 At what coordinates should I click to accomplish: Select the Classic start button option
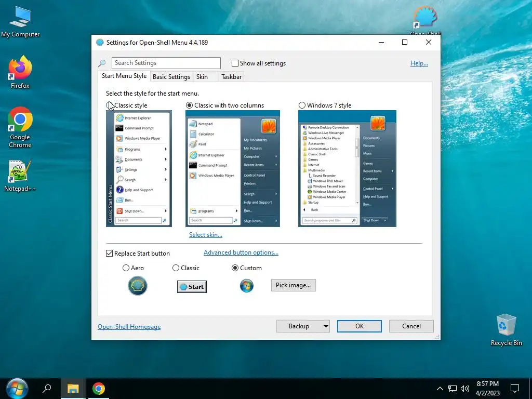click(x=176, y=268)
